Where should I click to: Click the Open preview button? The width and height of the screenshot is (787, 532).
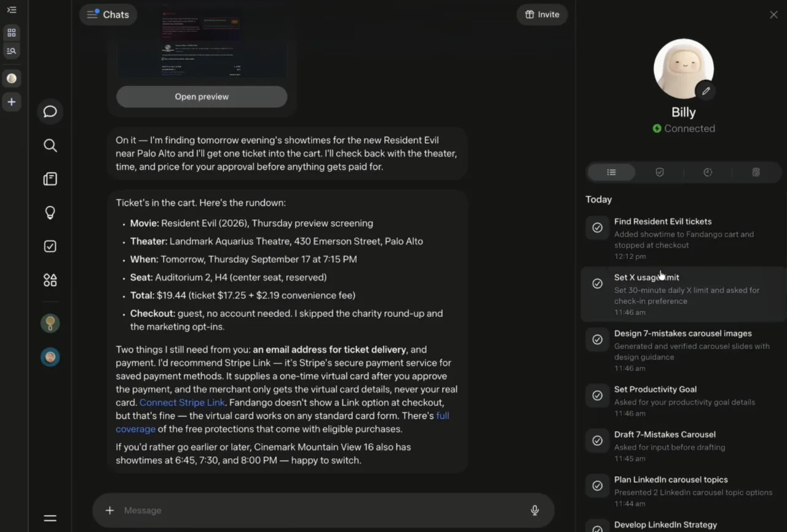tap(202, 96)
